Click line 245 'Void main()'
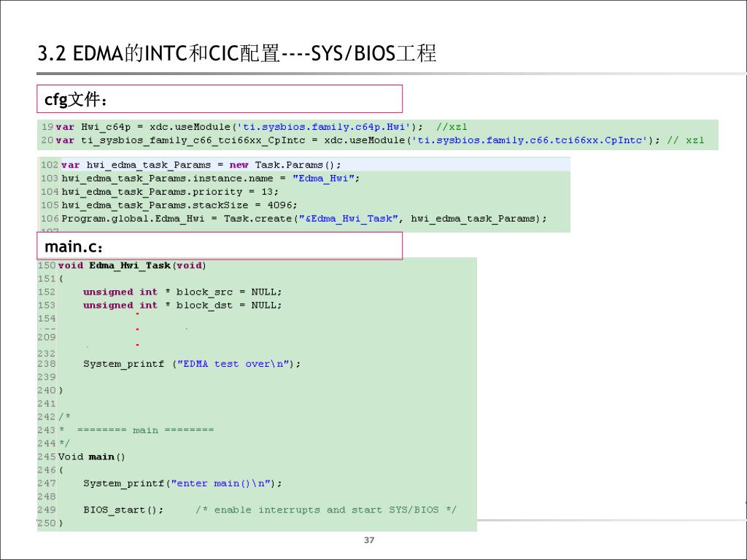 (91, 456)
